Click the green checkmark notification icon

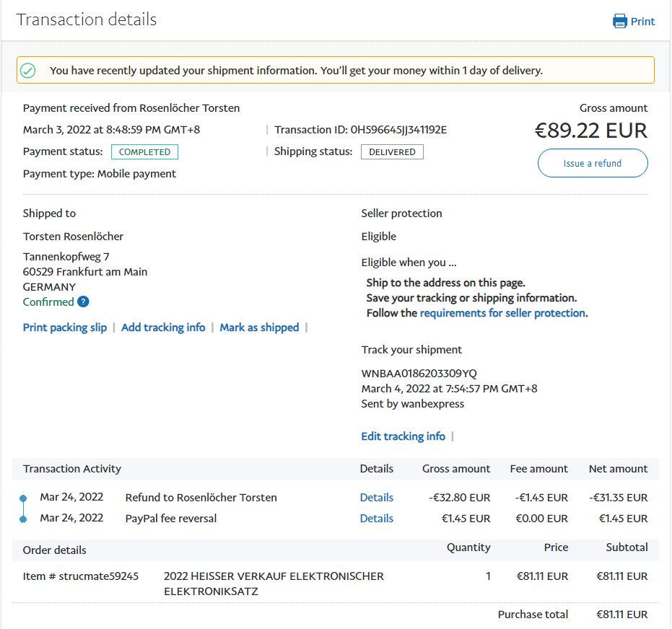27,71
